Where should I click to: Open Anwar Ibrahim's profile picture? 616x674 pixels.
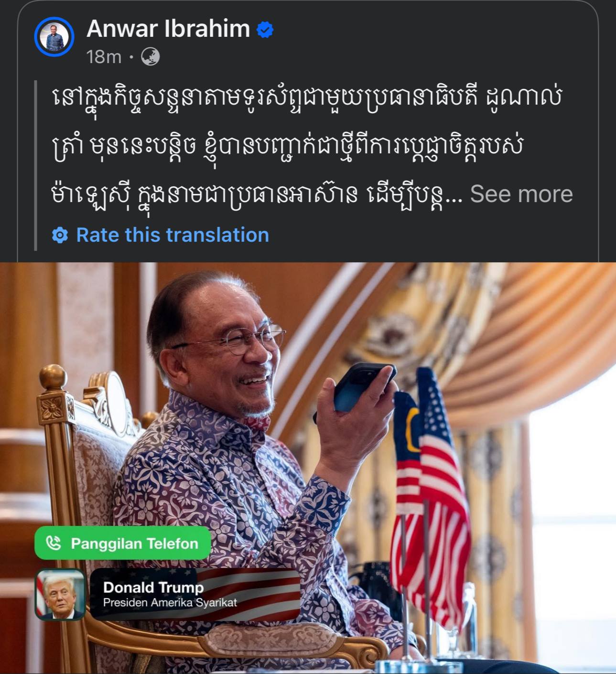point(54,37)
